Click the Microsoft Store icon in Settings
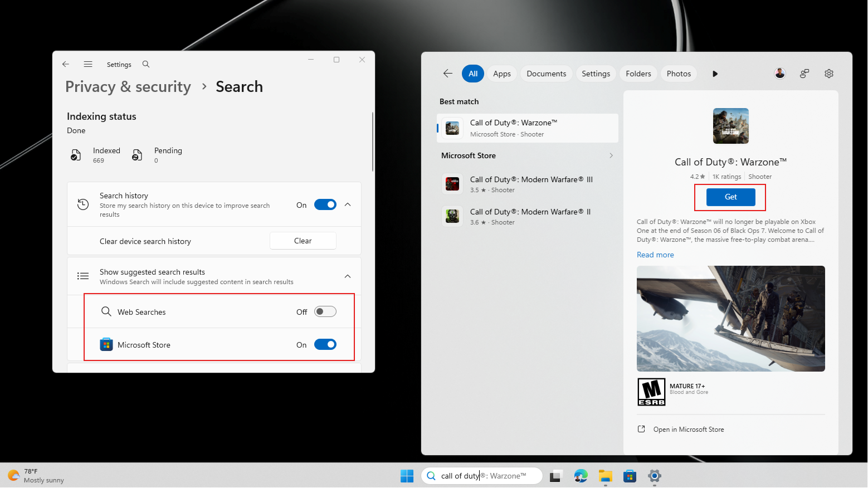Viewport: 868px width, 488px height. click(x=106, y=344)
